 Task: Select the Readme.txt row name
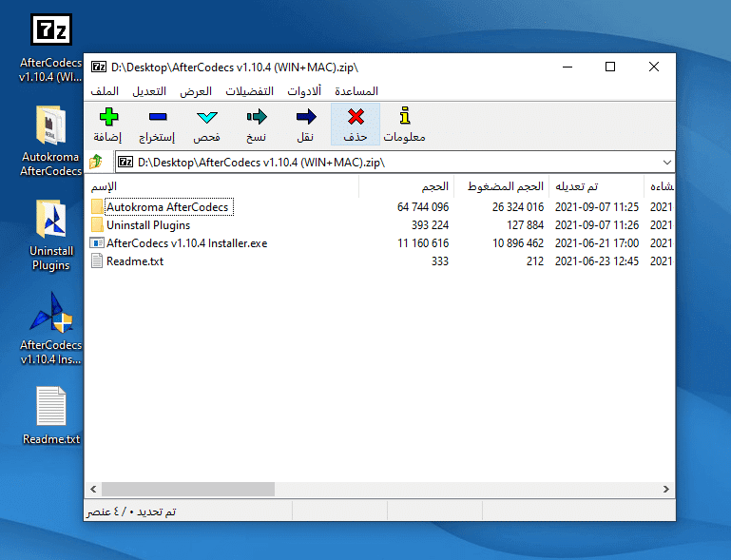pyautogui.click(x=135, y=261)
